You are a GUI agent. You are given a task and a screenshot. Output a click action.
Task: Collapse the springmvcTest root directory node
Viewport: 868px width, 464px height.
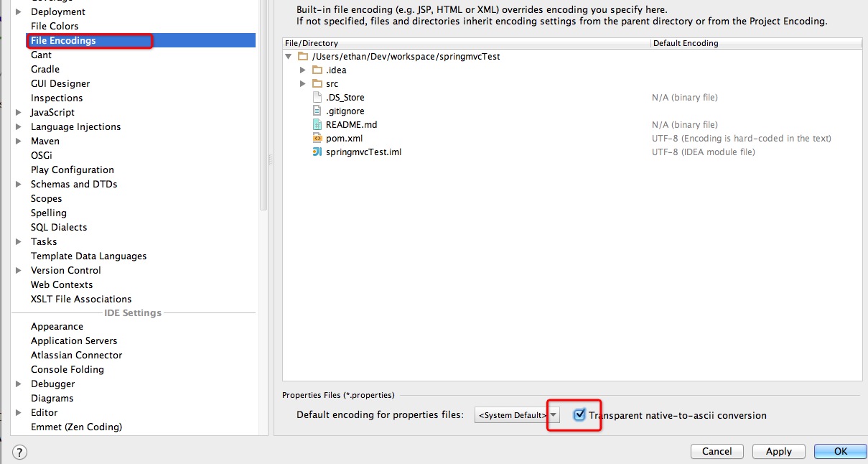click(x=289, y=56)
